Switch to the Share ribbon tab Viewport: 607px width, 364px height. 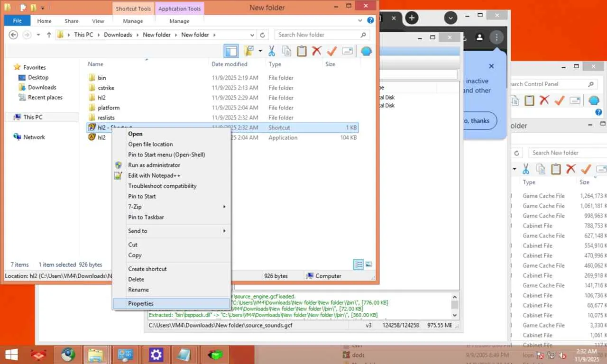tap(72, 21)
